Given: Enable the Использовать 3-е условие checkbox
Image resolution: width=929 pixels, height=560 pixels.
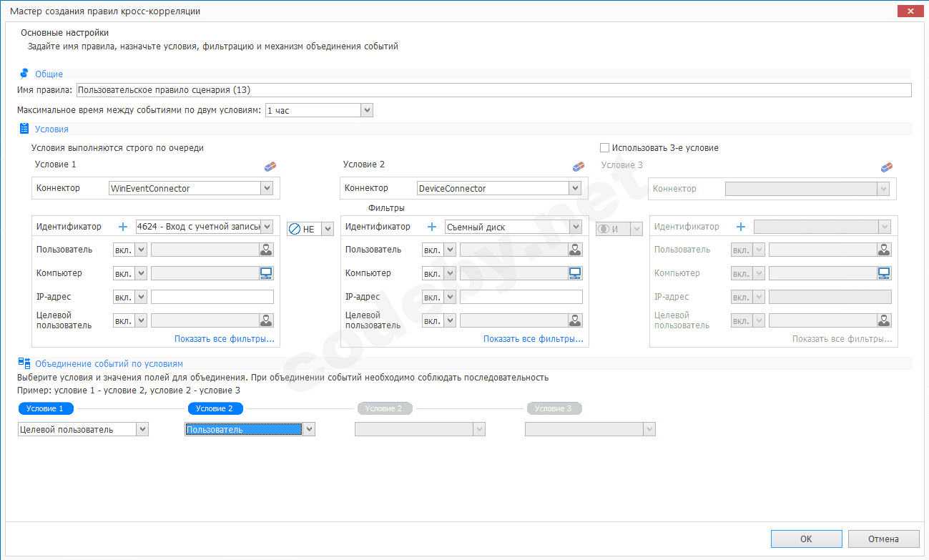Looking at the screenshot, I should pyautogui.click(x=605, y=148).
